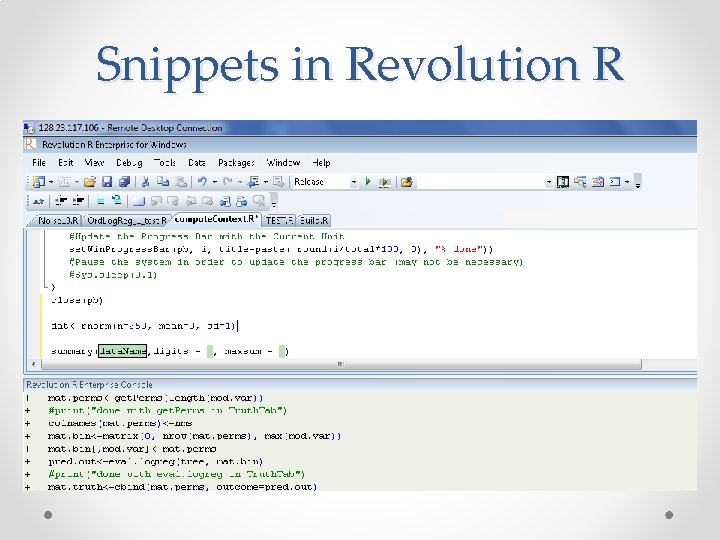Screen dimensions: 720x540
Task: Open the Packages menu
Action: click(236, 163)
